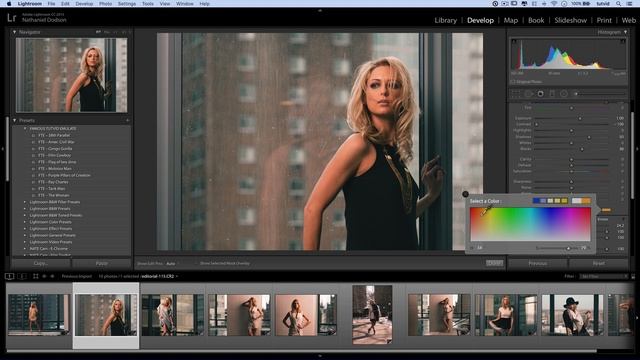Expand Lightroom Video Presets folder
This screenshot has height=360, width=640.
[25, 242]
